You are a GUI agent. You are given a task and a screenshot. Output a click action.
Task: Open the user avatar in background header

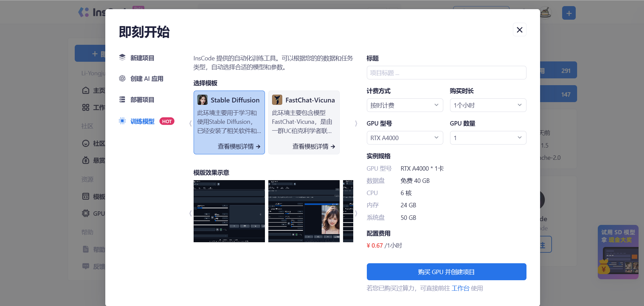point(545,13)
